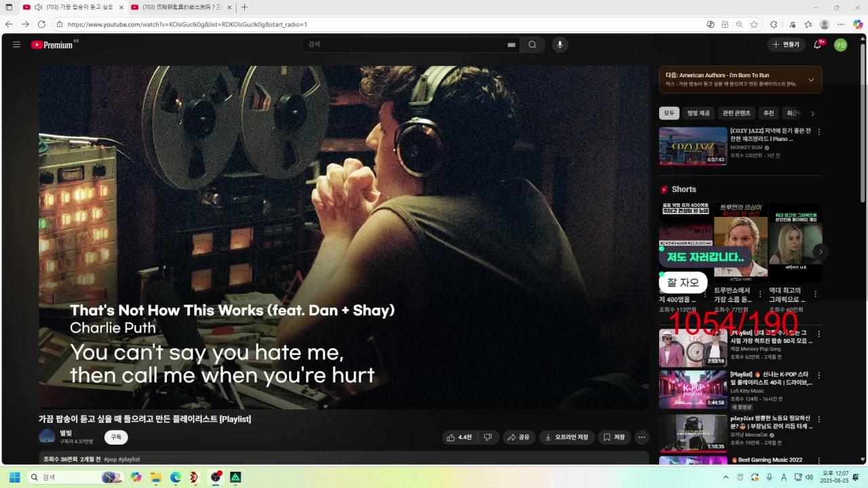The height and width of the screenshot is (488, 868).
Task: Open COZY JAZZ video thumbnail
Action: [693, 146]
